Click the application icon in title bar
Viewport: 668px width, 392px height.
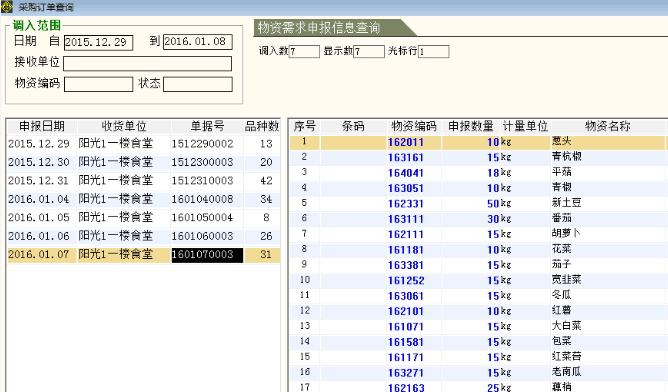point(7,7)
